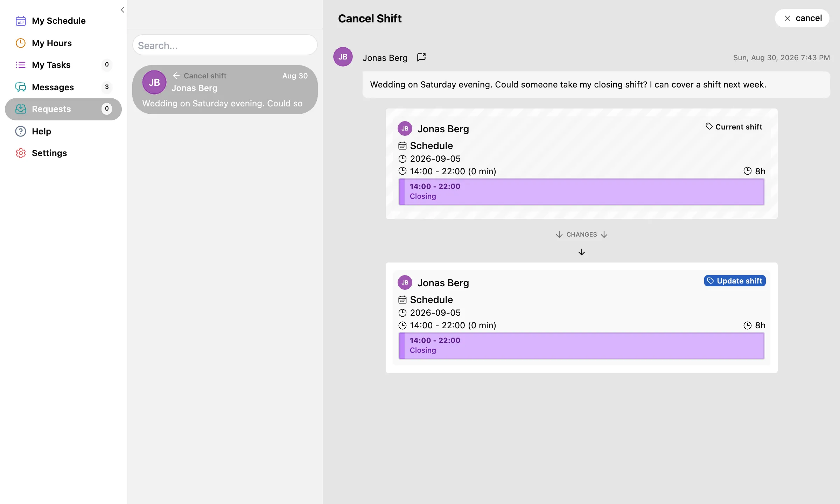Click the Current shift tag
This screenshot has width=840, height=504.
tap(734, 127)
